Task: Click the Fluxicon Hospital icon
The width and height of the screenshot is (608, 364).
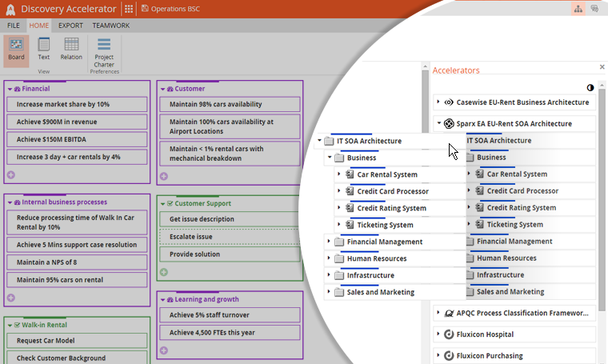Action: 449,334
